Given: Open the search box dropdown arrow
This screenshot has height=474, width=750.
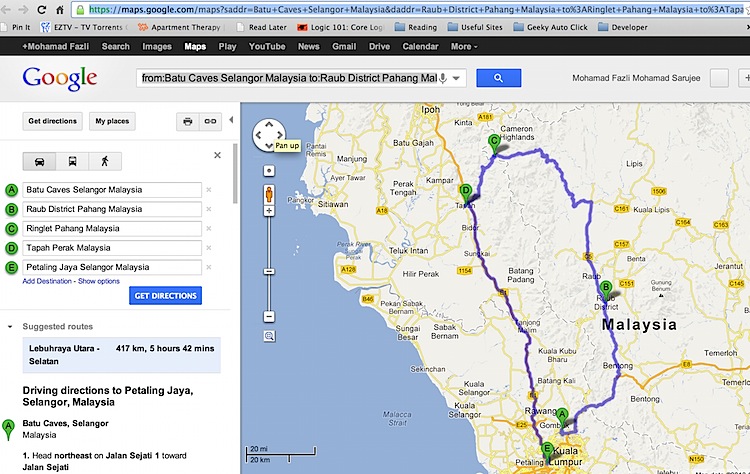Looking at the screenshot, I should 456,78.
